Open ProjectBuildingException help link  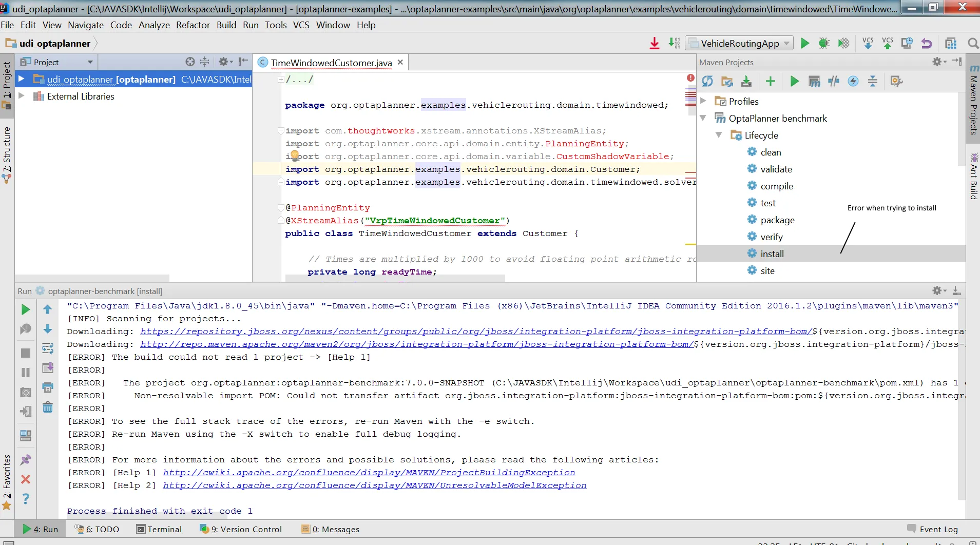tap(369, 472)
